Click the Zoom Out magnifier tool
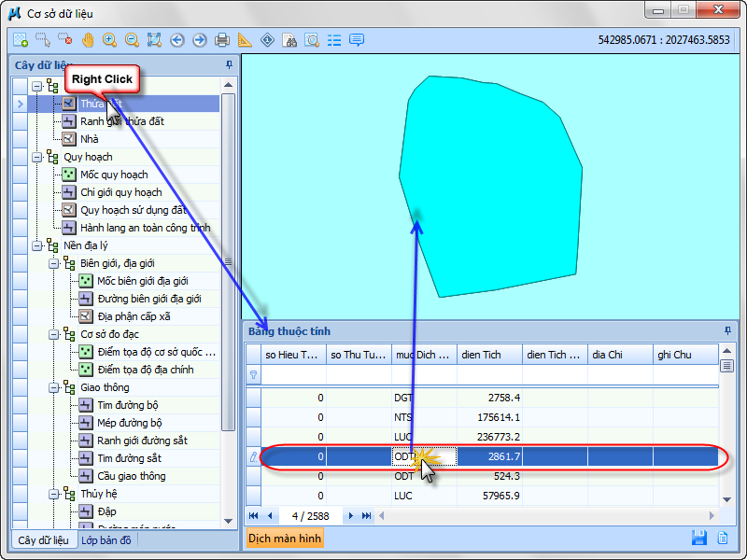This screenshot has width=747, height=560. coord(133,40)
